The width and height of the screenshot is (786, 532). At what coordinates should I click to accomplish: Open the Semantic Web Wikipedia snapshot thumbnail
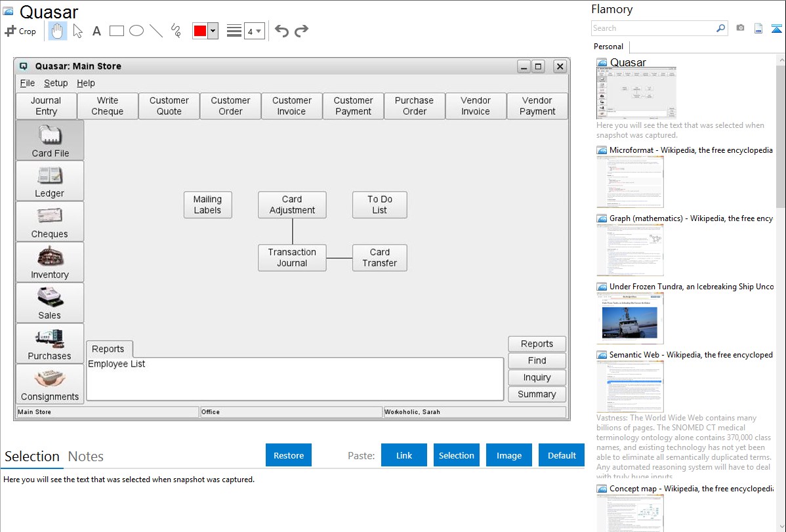point(630,386)
